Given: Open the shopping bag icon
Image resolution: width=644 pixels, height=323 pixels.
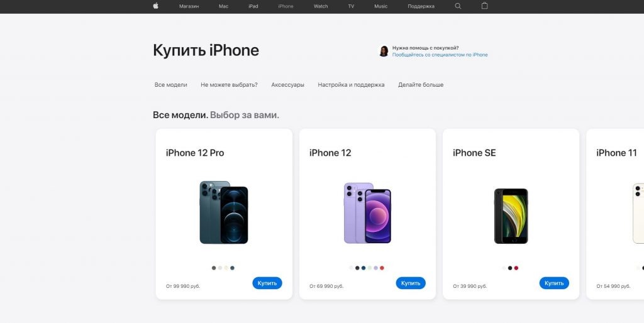Looking at the screenshot, I should (485, 6).
